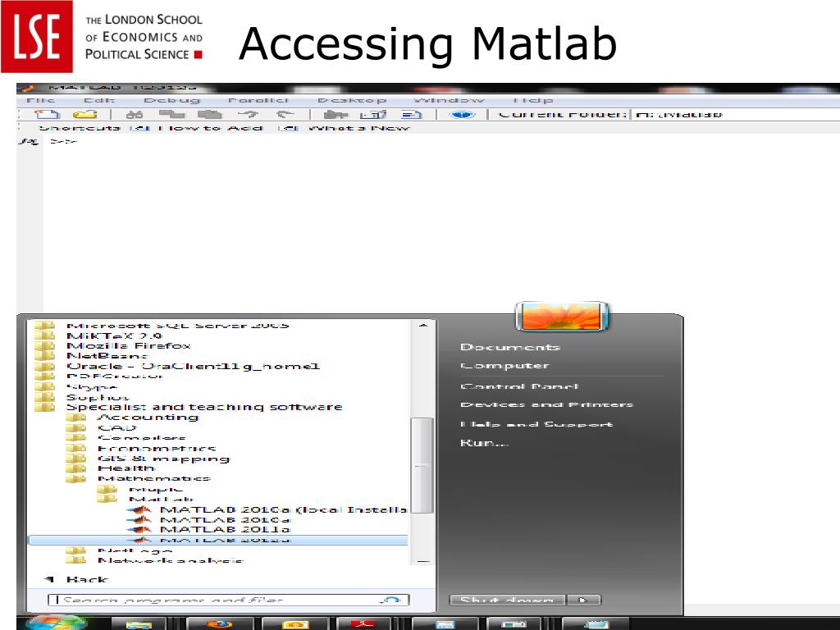Open Computer from the Start menu
The image size is (840, 630).
pyautogui.click(x=504, y=365)
